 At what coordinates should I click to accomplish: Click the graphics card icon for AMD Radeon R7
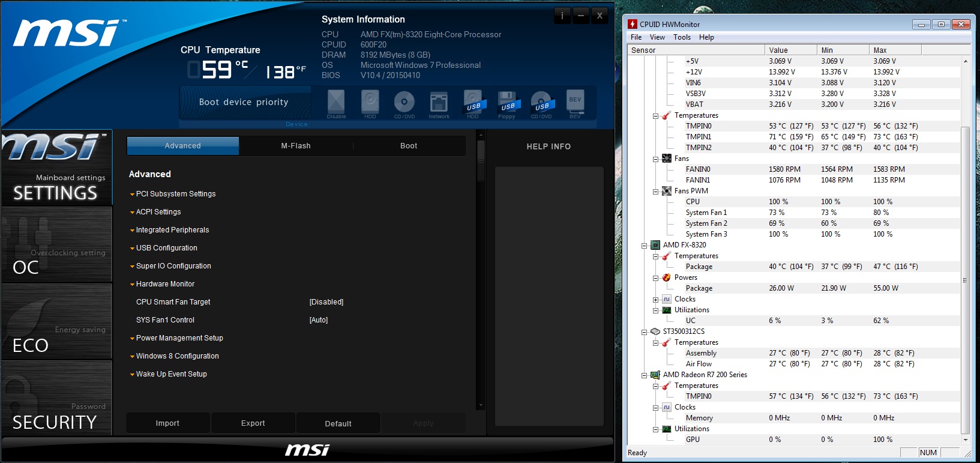pos(655,375)
